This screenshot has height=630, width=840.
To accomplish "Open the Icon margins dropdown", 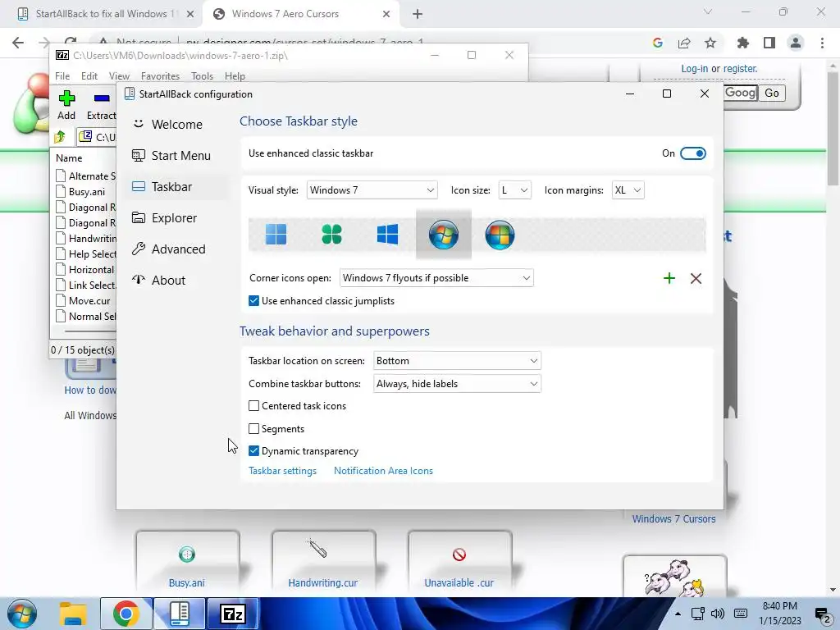I will (x=628, y=190).
